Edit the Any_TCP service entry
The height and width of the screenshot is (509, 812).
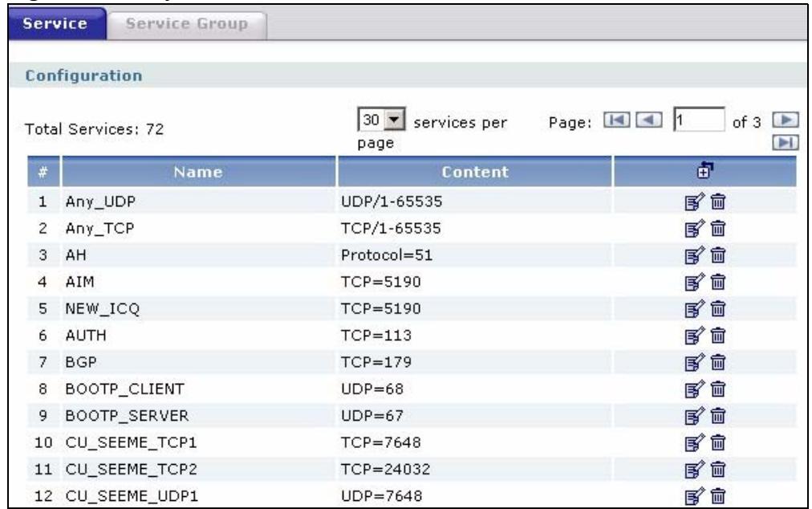tap(694, 228)
